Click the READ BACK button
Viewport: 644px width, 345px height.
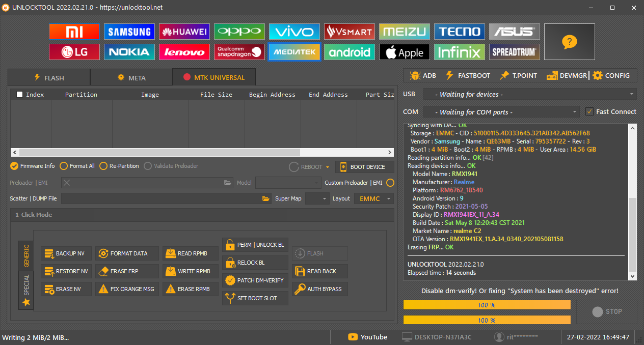click(x=320, y=271)
